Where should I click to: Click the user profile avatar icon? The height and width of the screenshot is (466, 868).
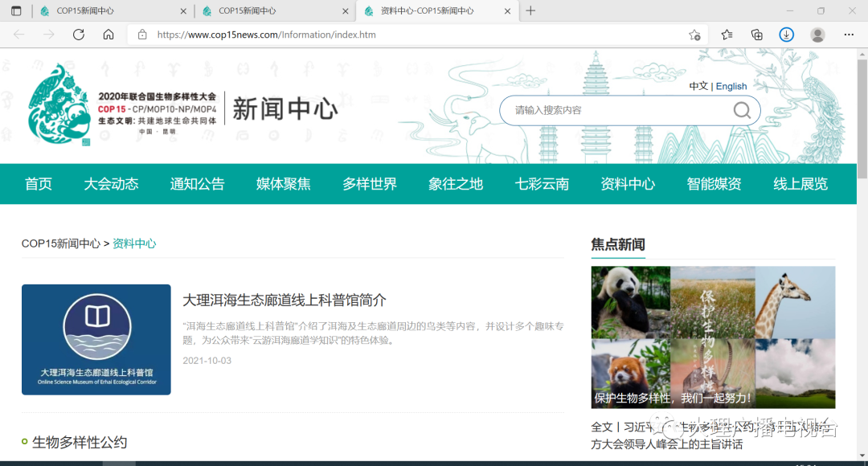(817, 35)
